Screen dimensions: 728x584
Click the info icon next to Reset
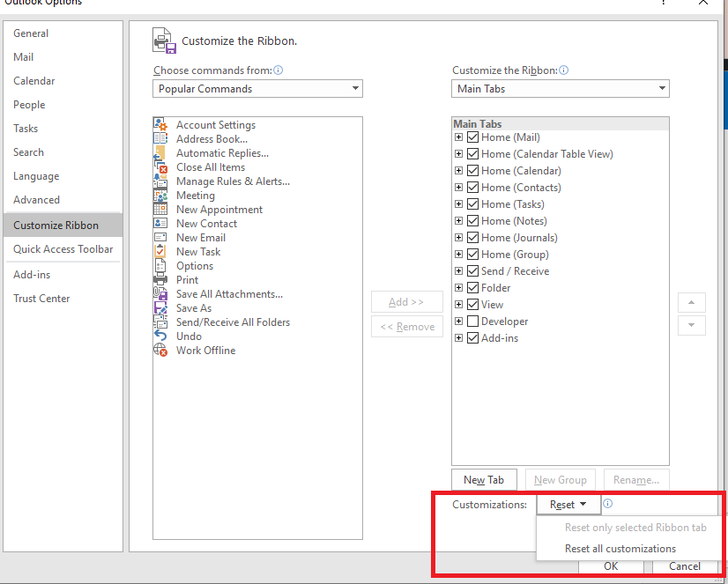pyautogui.click(x=607, y=504)
